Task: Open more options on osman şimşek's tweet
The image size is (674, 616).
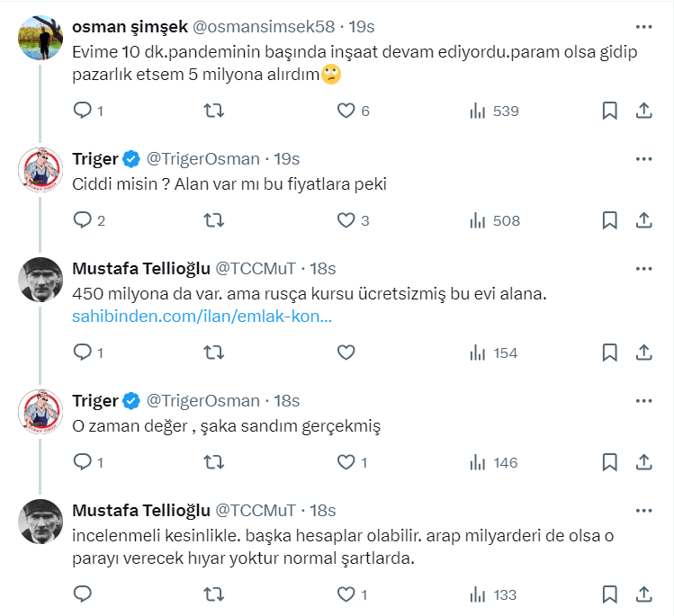Action: click(643, 27)
